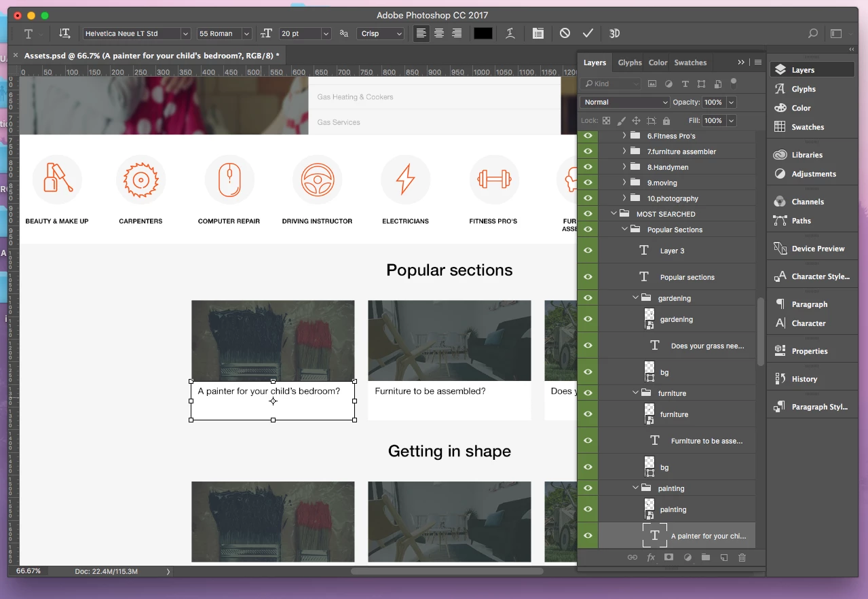
Task: Filter layers for shape layers
Action: [701, 84]
